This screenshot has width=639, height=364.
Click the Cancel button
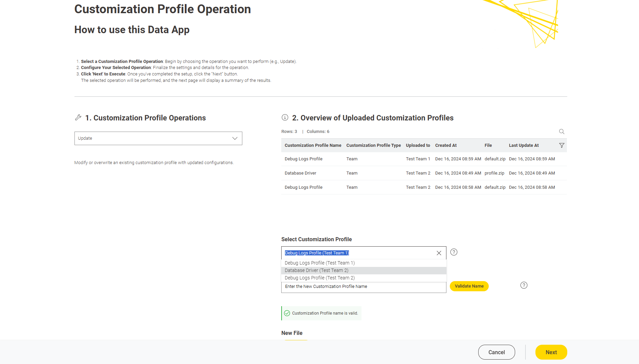496,352
